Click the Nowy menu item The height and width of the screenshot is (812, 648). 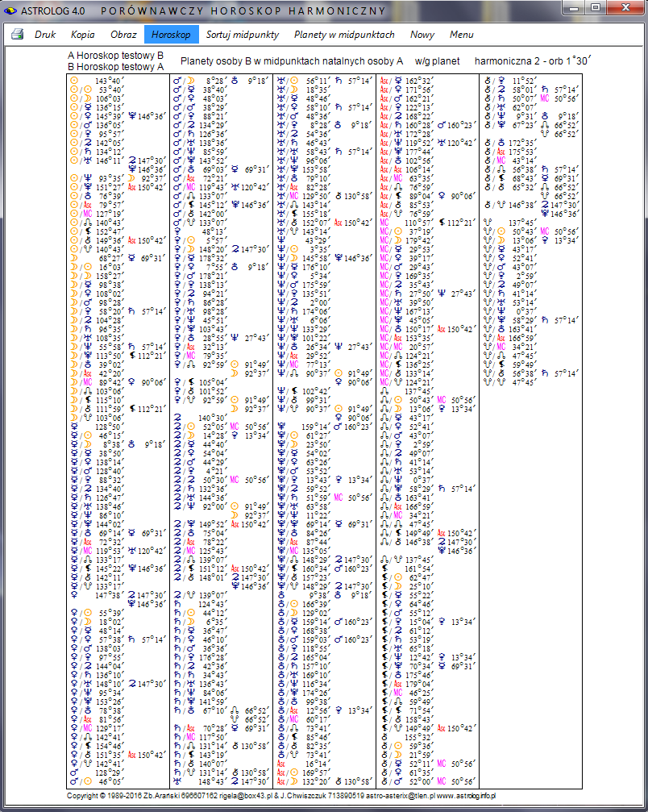[x=422, y=35]
